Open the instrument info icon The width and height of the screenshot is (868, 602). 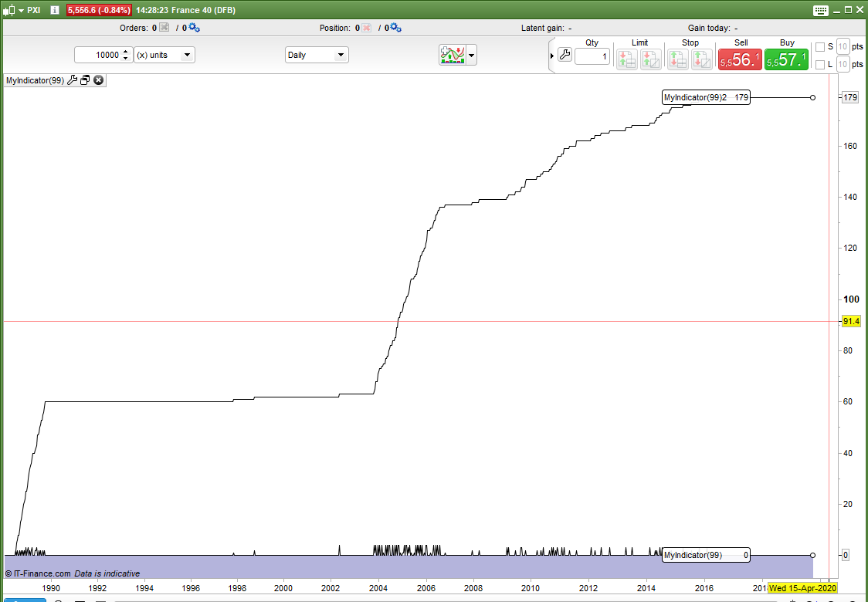click(x=55, y=10)
